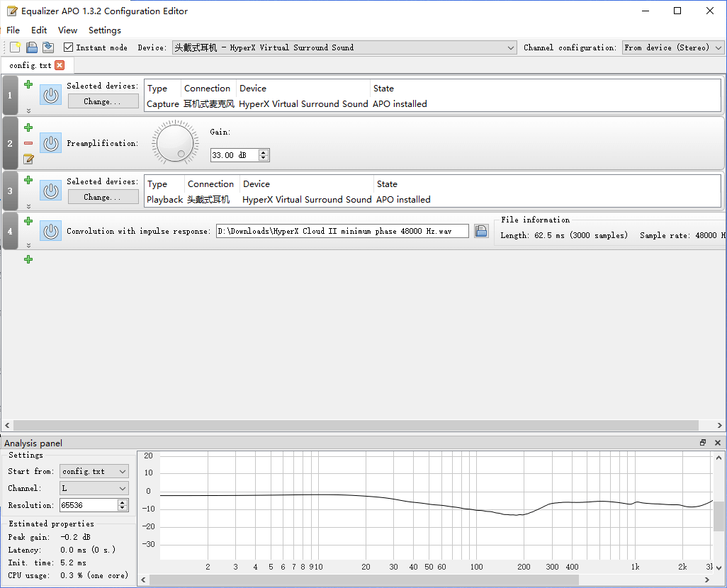Toggle Instant mode checkbox
727x588 pixels.
[x=67, y=47]
